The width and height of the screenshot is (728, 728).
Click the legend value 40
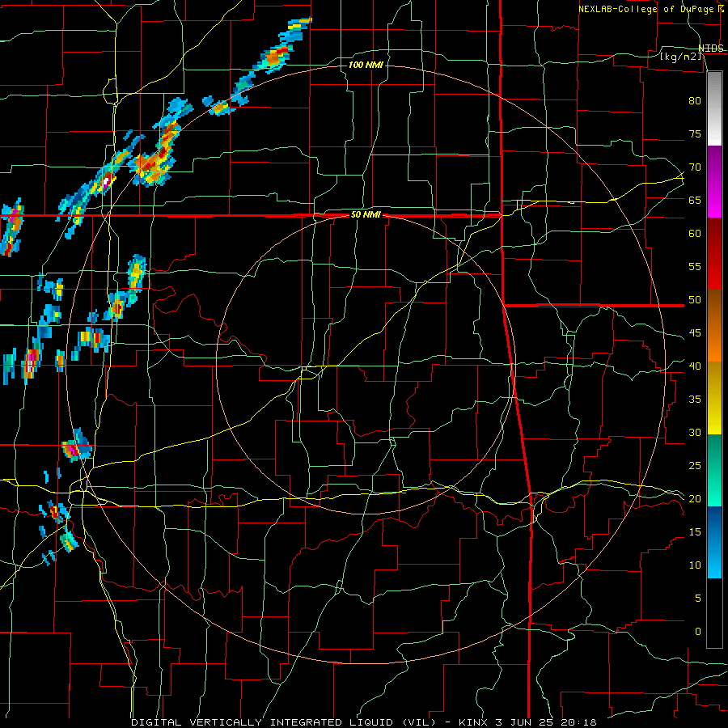[695, 366]
